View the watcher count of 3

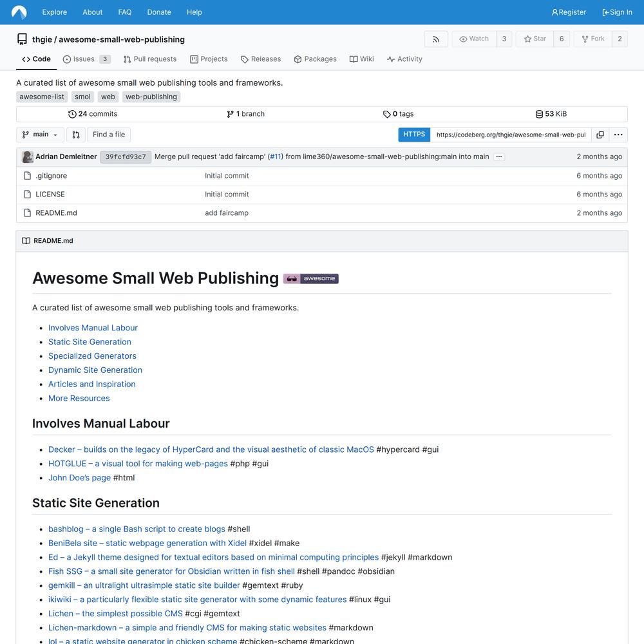click(x=504, y=39)
